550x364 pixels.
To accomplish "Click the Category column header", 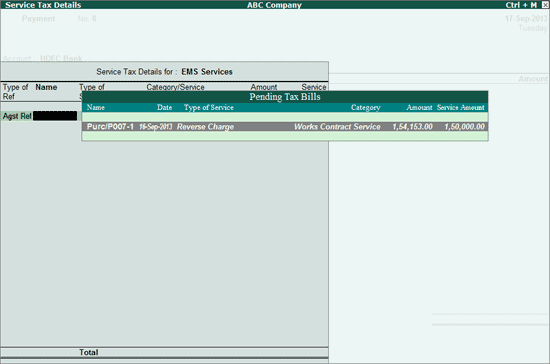I will (x=365, y=107).
